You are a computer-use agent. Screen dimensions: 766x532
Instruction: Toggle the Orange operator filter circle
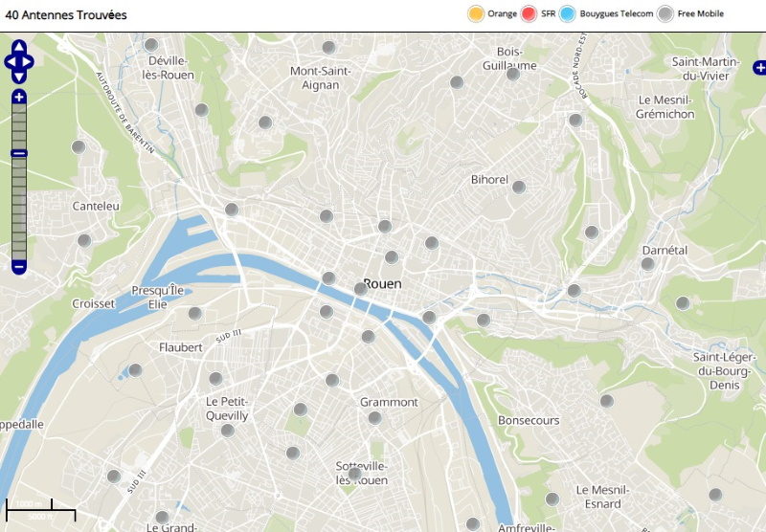[475, 13]
